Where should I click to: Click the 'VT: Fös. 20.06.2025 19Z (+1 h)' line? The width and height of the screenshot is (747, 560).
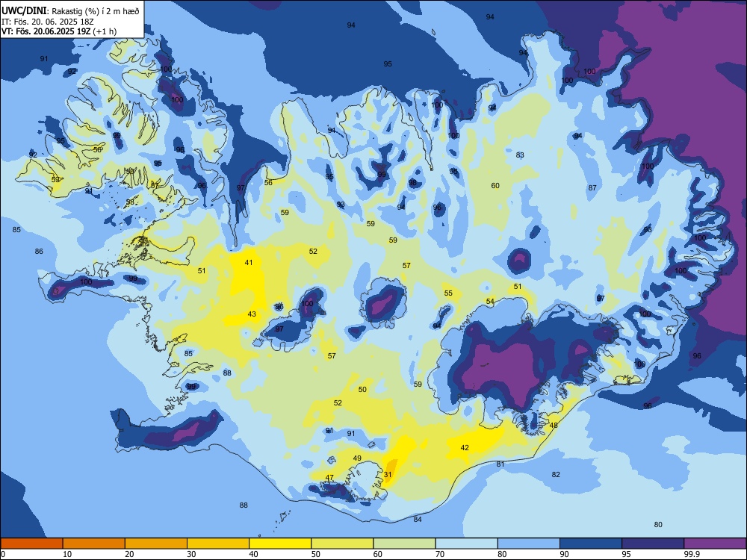pos(59,31)
